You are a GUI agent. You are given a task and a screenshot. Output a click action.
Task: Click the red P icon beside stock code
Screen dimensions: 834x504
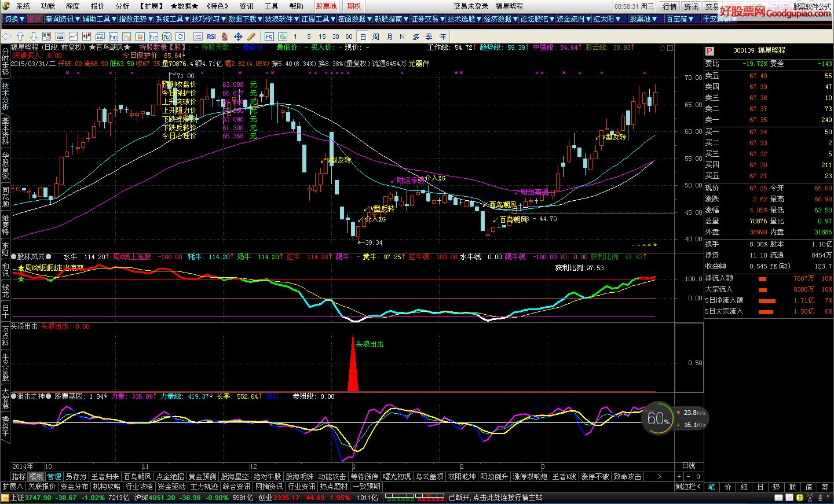709,51
